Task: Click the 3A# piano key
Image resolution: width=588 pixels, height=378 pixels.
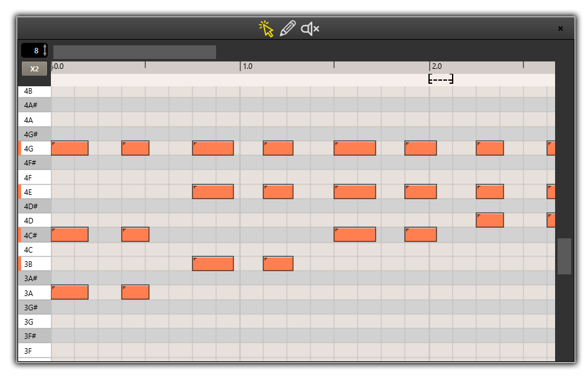Action: (35, 278)
